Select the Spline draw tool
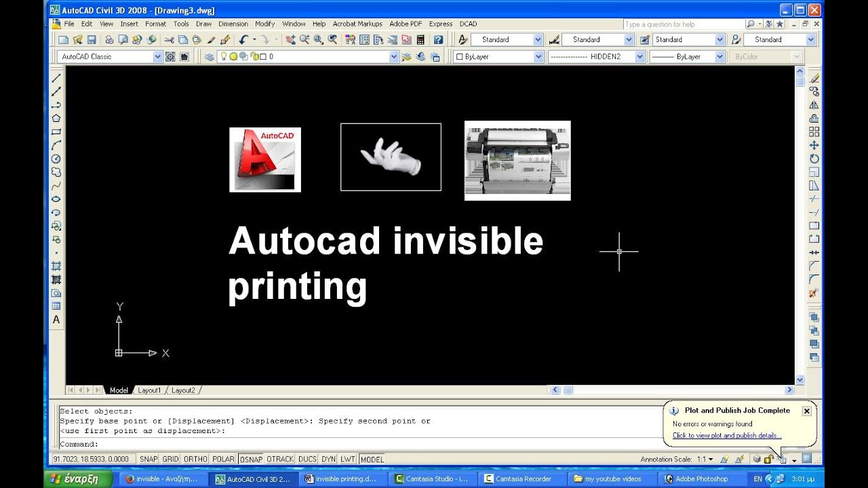The image size is (868, 488). [x=56, y=186]
